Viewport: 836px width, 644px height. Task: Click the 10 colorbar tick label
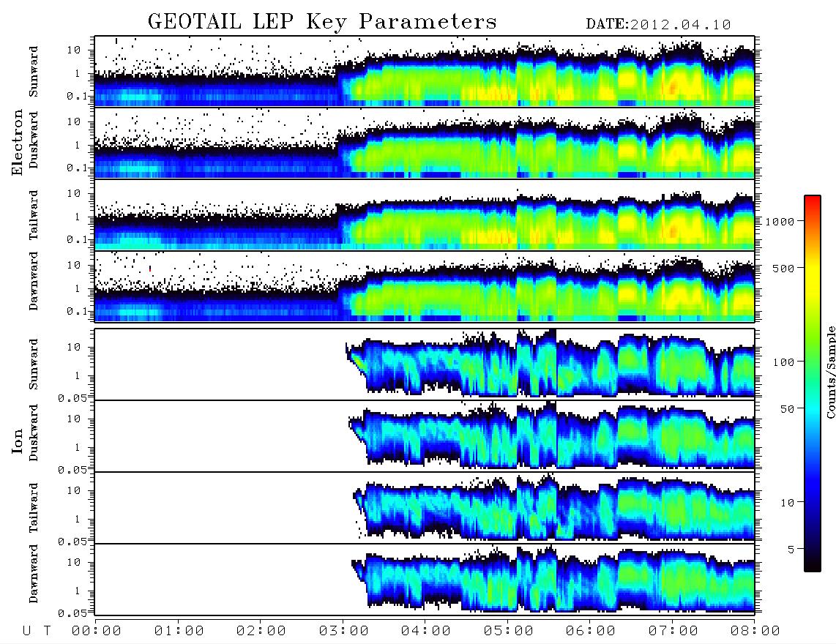tap(787, 502)
